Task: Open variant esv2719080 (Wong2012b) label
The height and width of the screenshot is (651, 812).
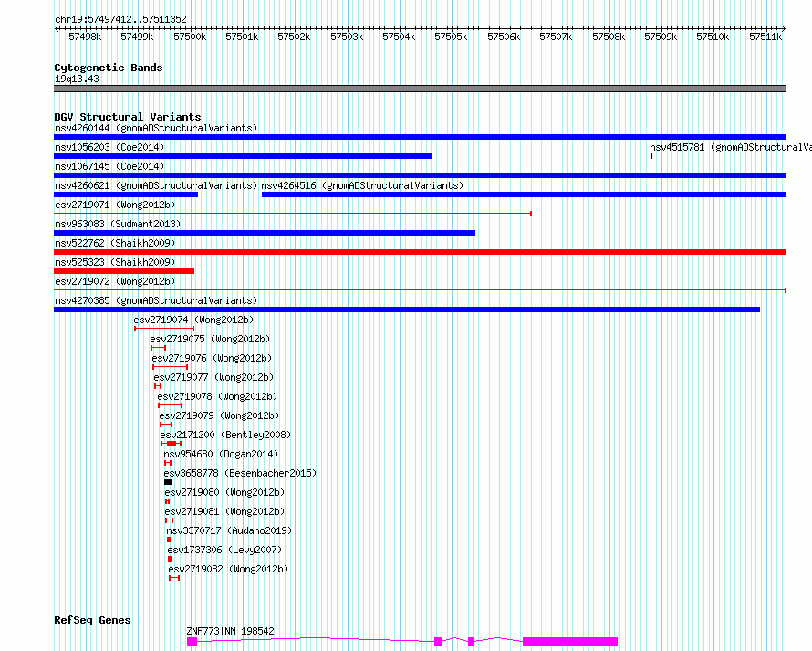Action: pos(224,492)
